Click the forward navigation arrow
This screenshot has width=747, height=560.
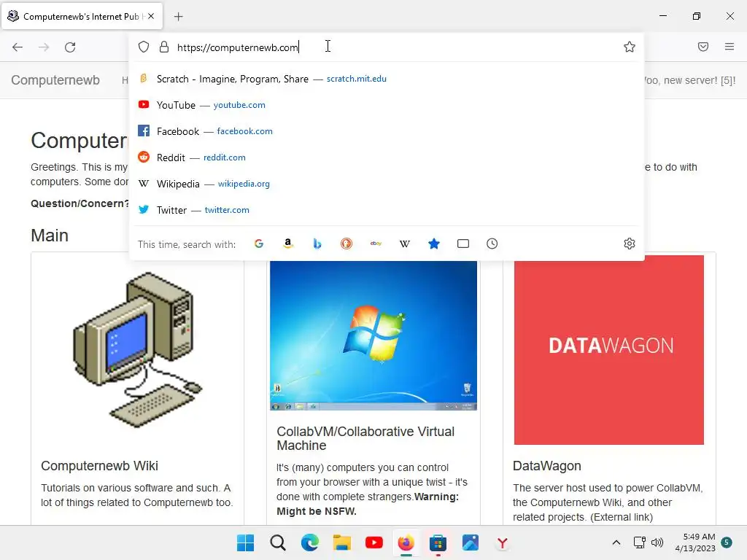coord(44,47)
